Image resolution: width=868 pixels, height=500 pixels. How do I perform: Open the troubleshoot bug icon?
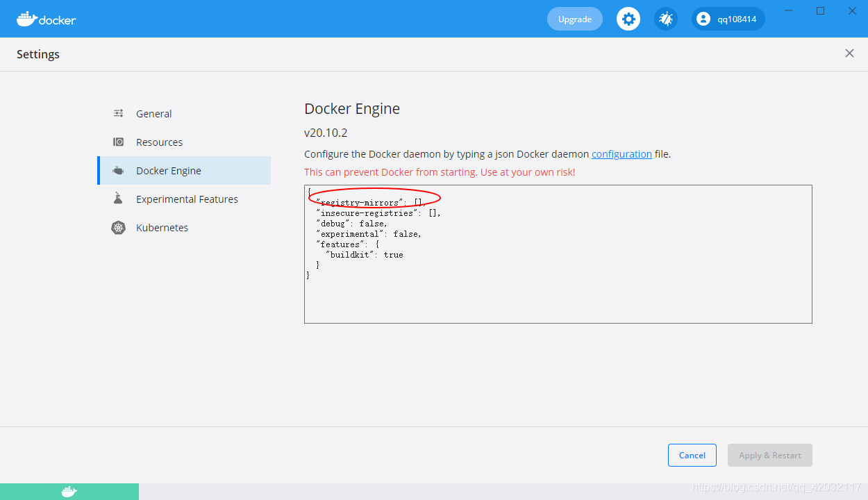[666, 19]
